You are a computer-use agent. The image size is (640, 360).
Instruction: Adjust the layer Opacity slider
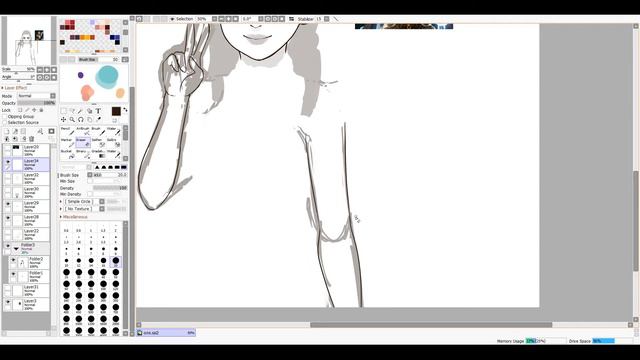tap(36, 103)
